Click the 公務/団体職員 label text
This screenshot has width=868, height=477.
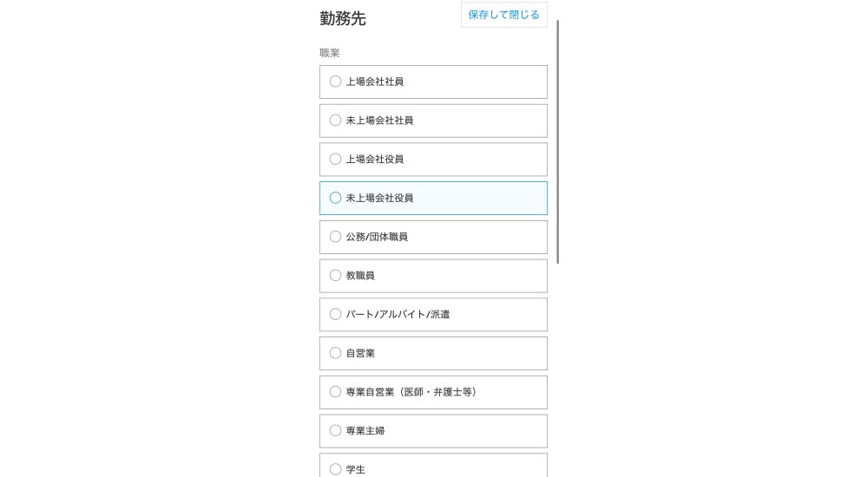(x=377, y=237)
